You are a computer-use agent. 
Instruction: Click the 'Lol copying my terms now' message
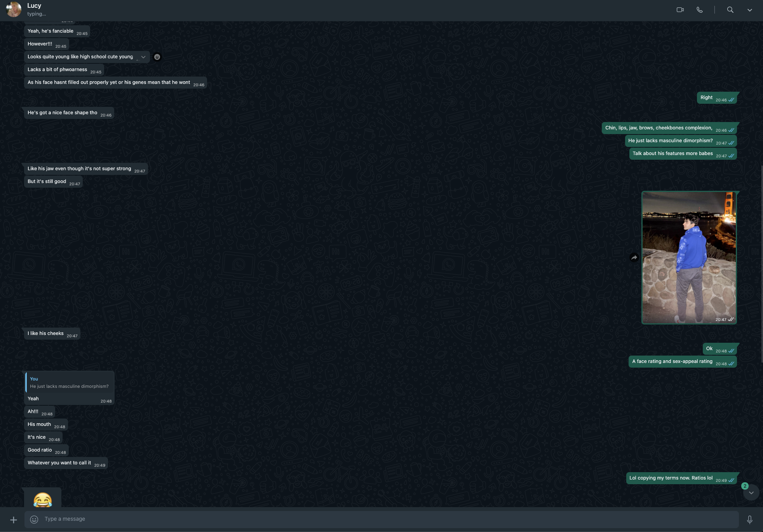tap(671, 478)
